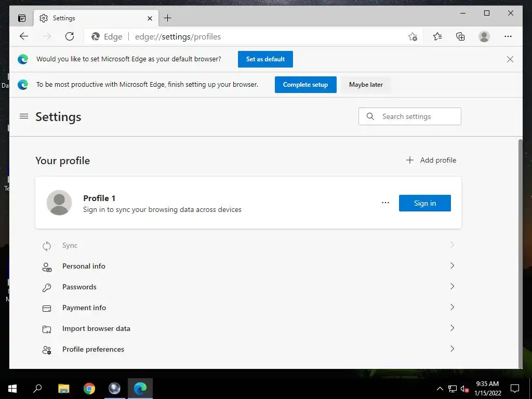Open the Favorites list icon

point(437,36)
